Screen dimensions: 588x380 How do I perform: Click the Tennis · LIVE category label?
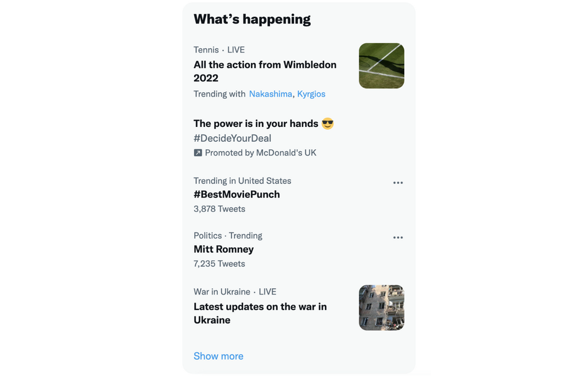[x=219, y=49]
